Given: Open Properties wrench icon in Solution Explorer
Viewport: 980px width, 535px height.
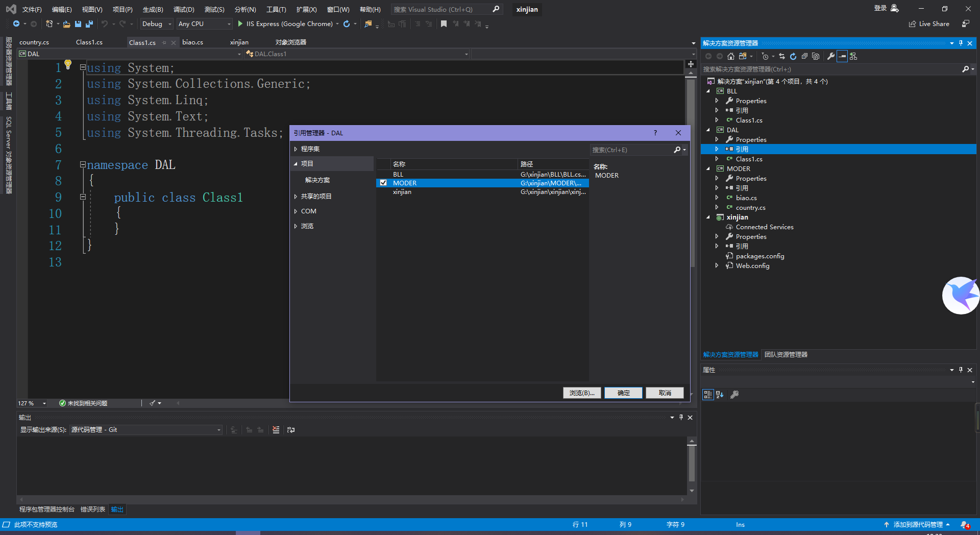Looking at the screenshot, I should 831,56.
